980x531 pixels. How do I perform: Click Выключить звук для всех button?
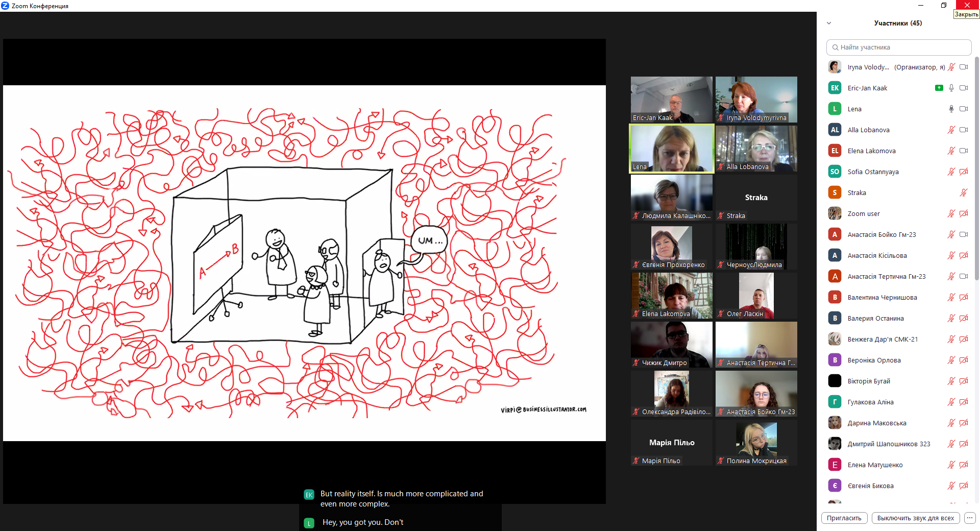pos(915,518)
